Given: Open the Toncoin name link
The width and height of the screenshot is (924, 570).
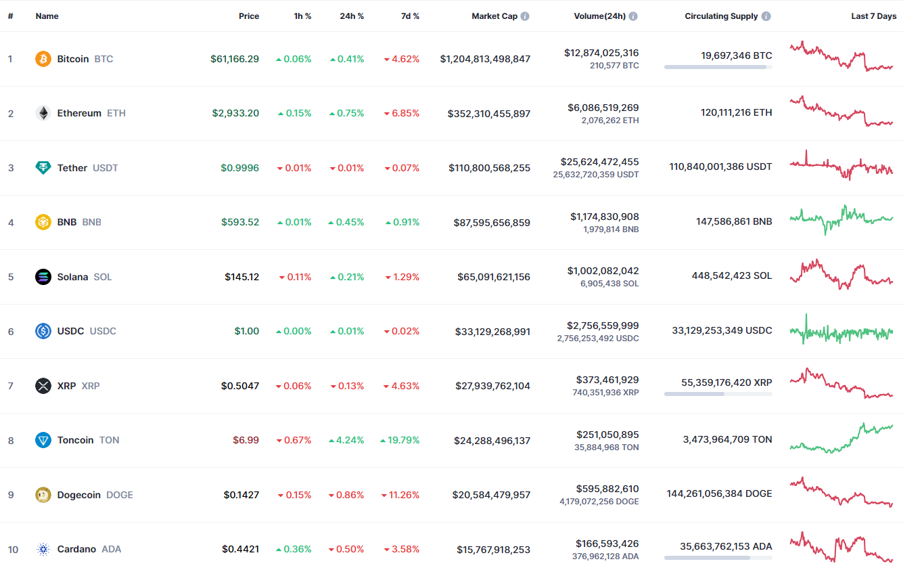Looking at the screenshot, I should (75, 439).
